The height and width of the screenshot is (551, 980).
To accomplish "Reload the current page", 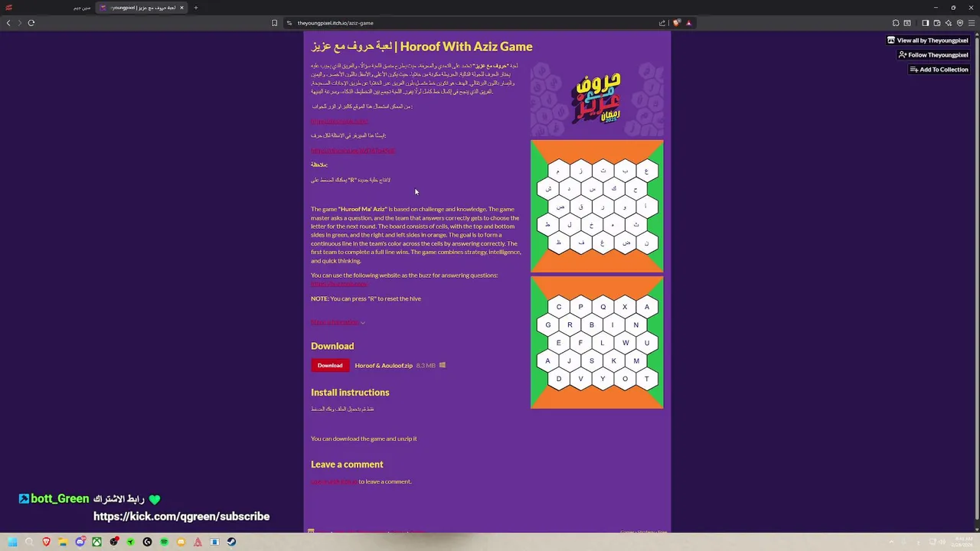I will [x=31, y=23].
